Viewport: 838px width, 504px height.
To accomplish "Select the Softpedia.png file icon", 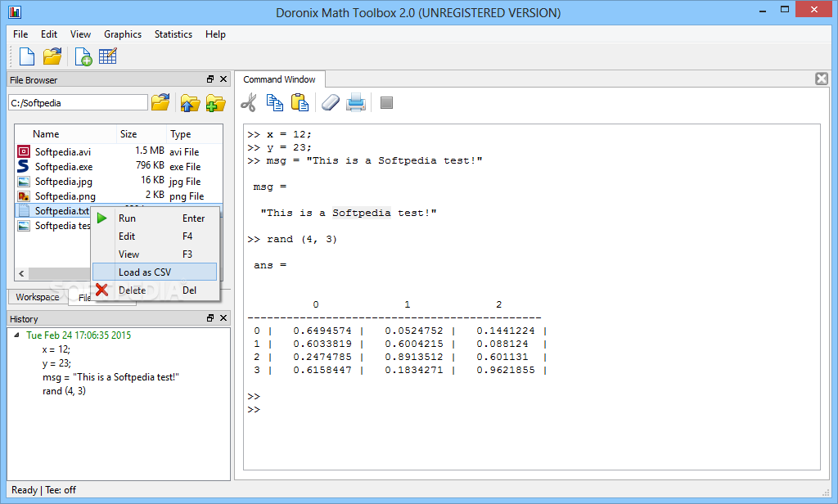I will click(x=24, y=196).
